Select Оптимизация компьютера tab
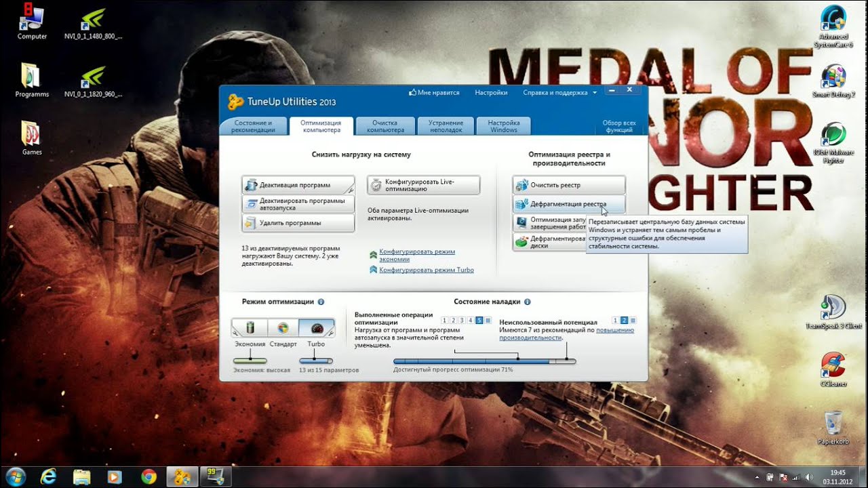Image resolution: width=868 pixels, height=488 pixels. 321,126
